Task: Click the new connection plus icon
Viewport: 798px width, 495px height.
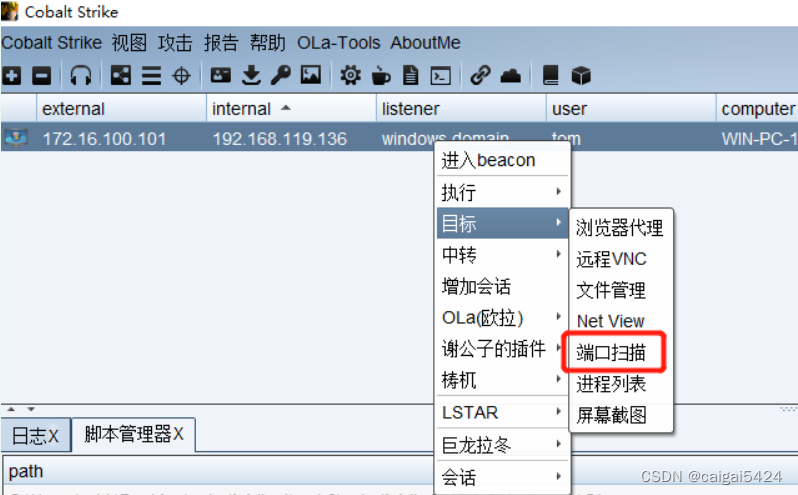Action: coord(12,76)
